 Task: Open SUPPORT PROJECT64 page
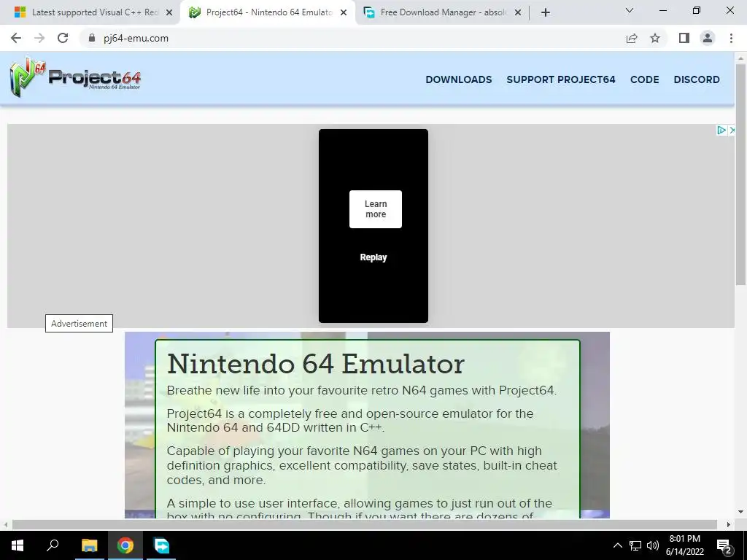(561, 79)
